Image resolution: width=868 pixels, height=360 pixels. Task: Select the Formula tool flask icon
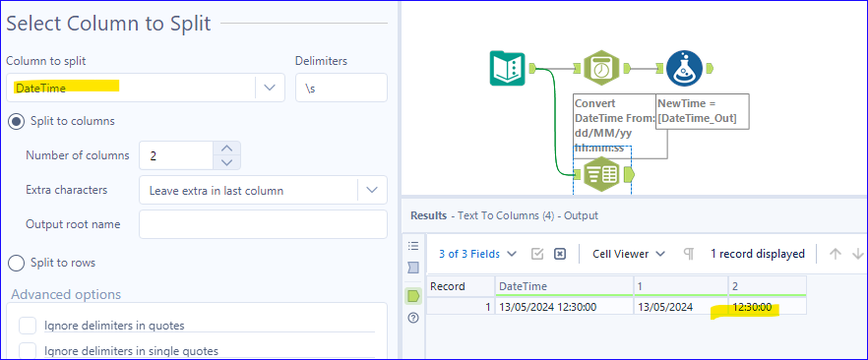[684, 68]
